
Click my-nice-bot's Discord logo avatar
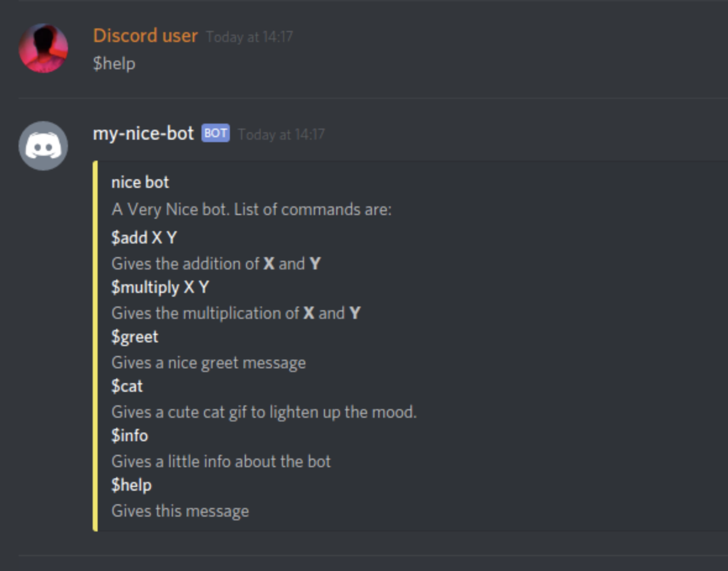click(x=43, y=146)
